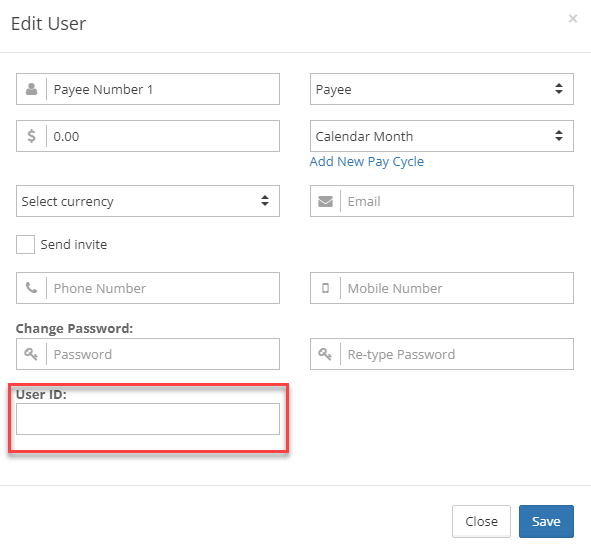The height and width of the screenshot is (545, 591).
Task: Click the key icon beside Password
Action: (31, 354)
